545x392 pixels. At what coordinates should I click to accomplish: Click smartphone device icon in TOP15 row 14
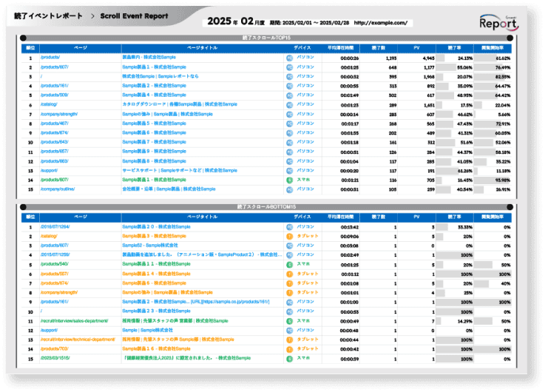[x=289, y=180]
